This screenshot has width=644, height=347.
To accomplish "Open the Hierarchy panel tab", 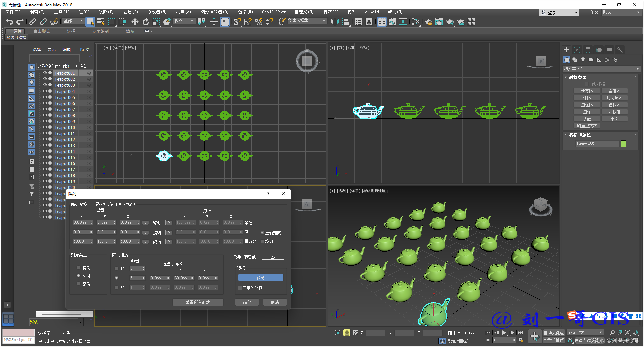I will click(588, 50).
